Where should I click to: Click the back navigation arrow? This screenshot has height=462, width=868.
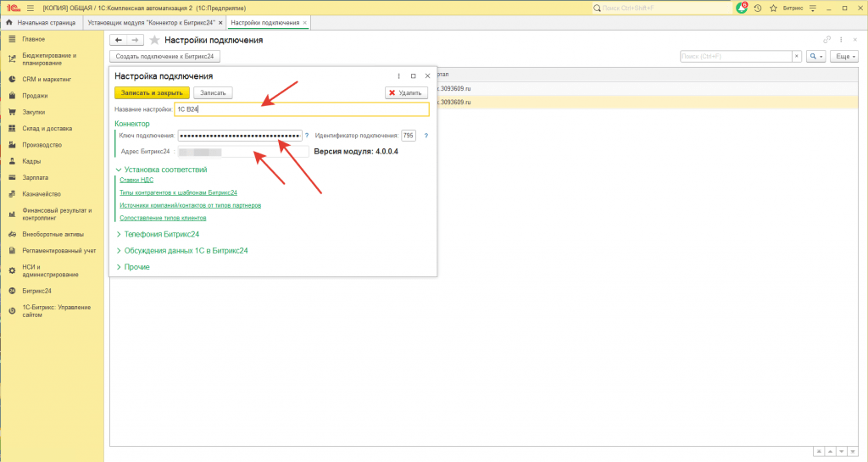(x=120, y=40)
